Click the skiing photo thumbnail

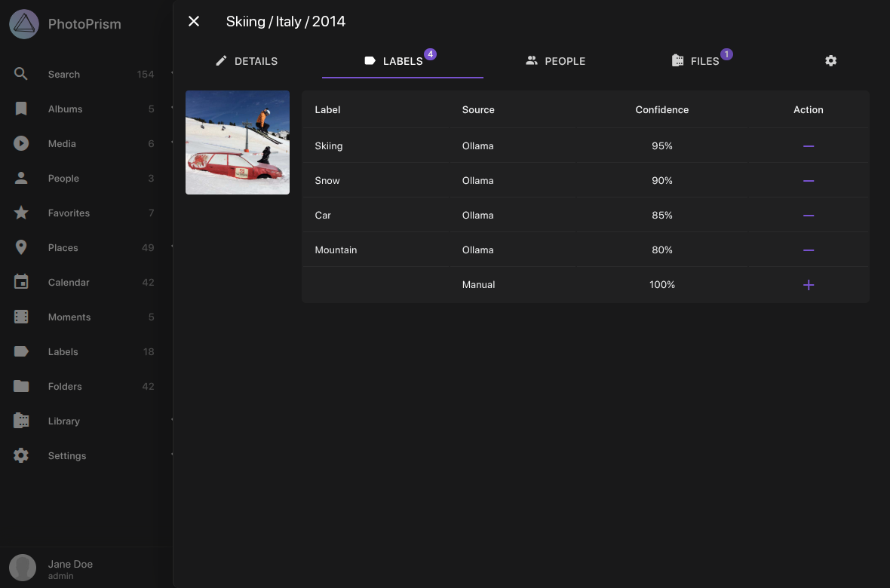pyautogui.click(x=238, y=142)
